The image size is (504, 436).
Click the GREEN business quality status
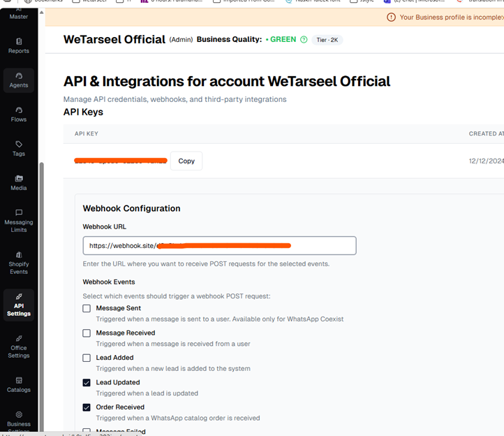pyautogui.click(x=283, y=39)
